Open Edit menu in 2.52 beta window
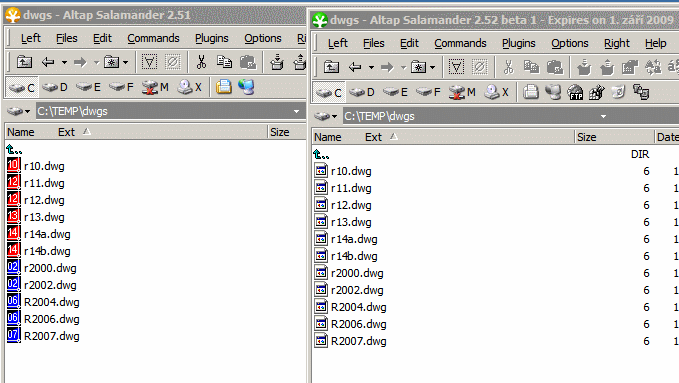 (x=409, y=43)
